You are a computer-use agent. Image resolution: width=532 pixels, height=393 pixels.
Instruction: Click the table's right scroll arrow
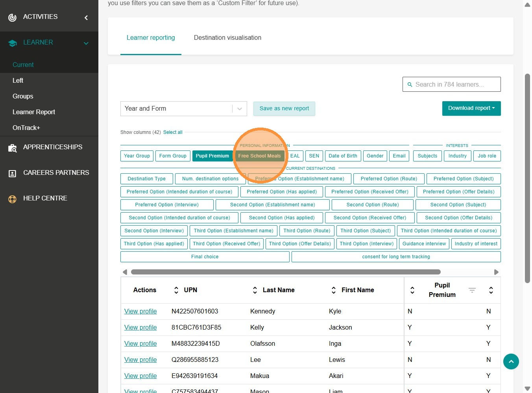tap(496, 272)
